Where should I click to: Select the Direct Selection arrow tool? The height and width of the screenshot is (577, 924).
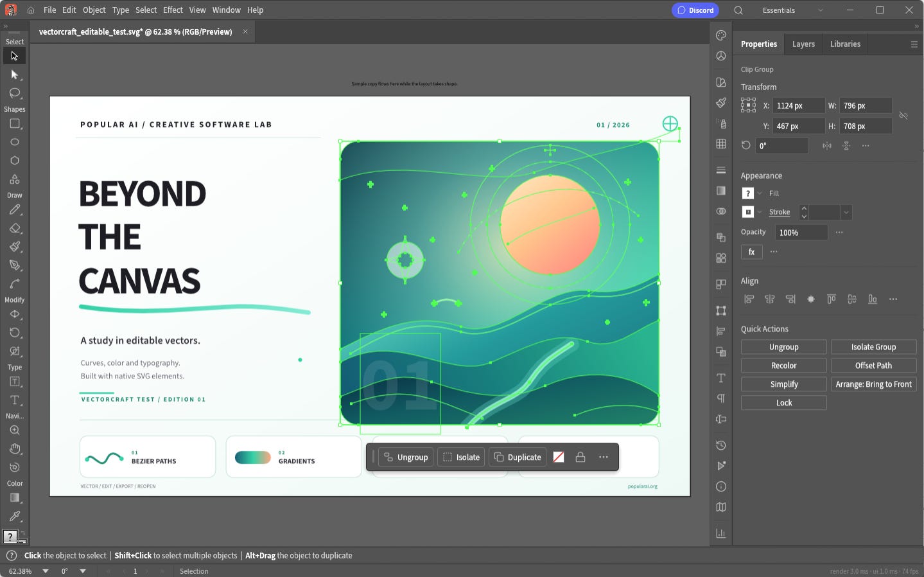pos(15,75)
